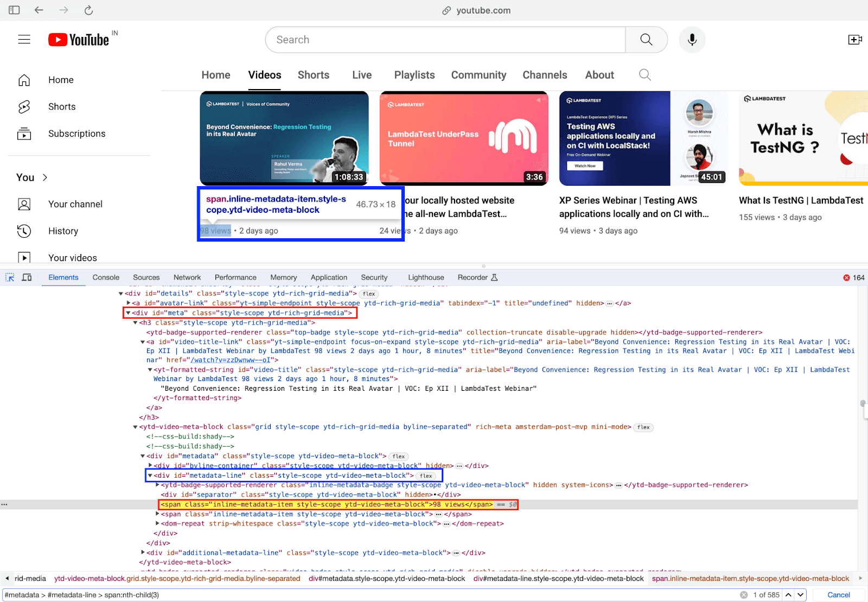Cancel the DevTools element search
The image size is (868, 602).
(838, 595)
